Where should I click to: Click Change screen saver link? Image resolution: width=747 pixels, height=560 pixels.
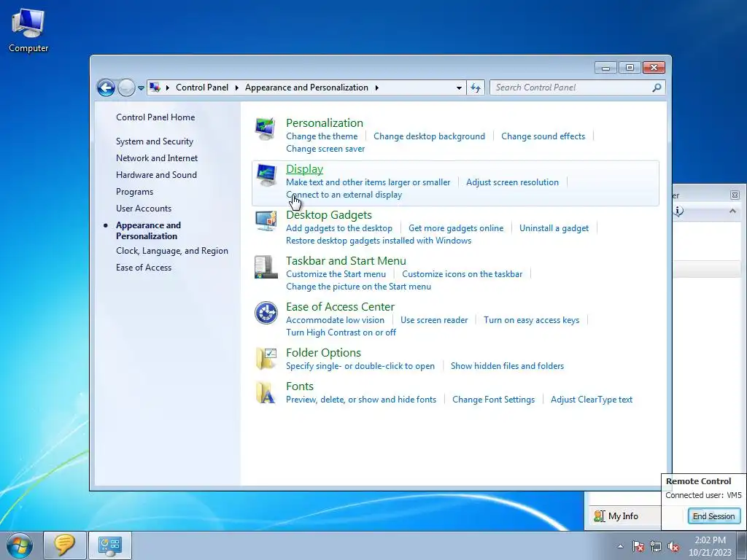click(x=325, y=149)
